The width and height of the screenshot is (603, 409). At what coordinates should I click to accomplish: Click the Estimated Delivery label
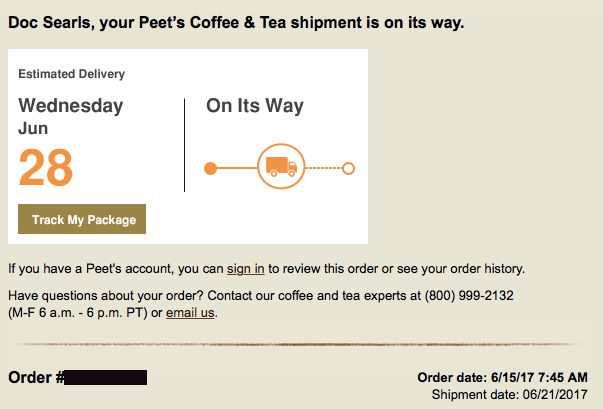pos(71,74)
